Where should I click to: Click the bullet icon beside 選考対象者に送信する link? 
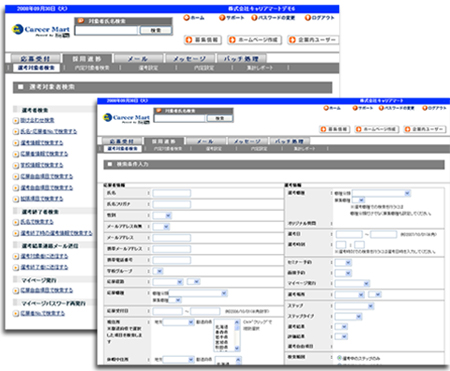[x=16, y=256]
